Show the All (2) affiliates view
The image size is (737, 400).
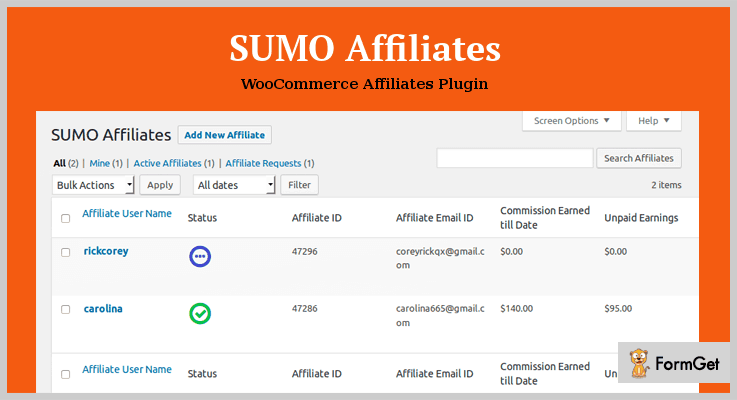66,164
